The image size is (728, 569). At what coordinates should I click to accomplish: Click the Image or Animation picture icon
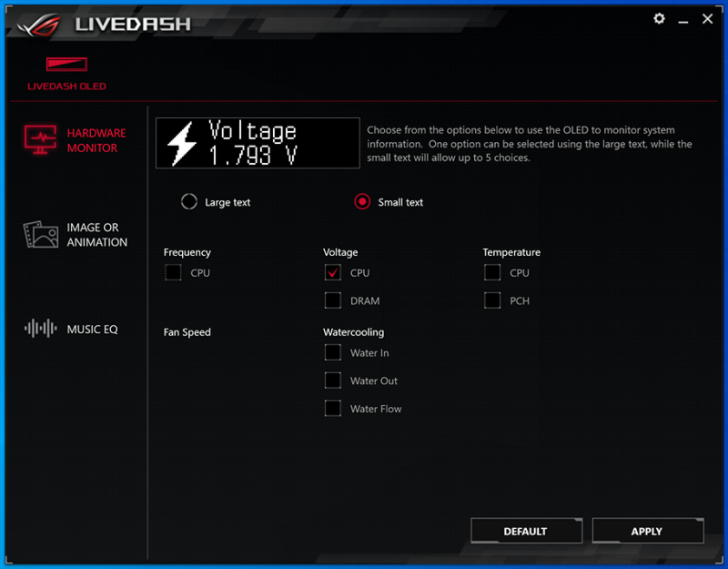[41, 235]
